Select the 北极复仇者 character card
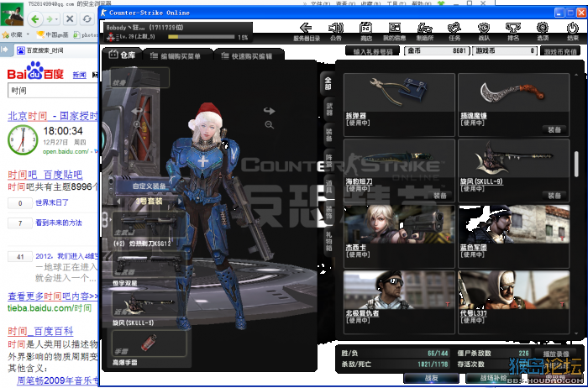588x388 pixels. (399, 302)
